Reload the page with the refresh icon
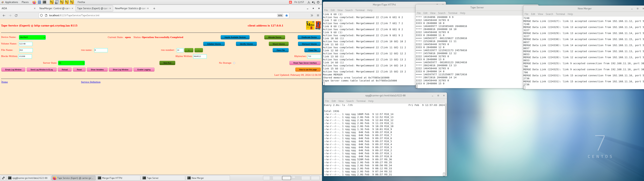This screenshot has height=181, width=644. [16, 15]
